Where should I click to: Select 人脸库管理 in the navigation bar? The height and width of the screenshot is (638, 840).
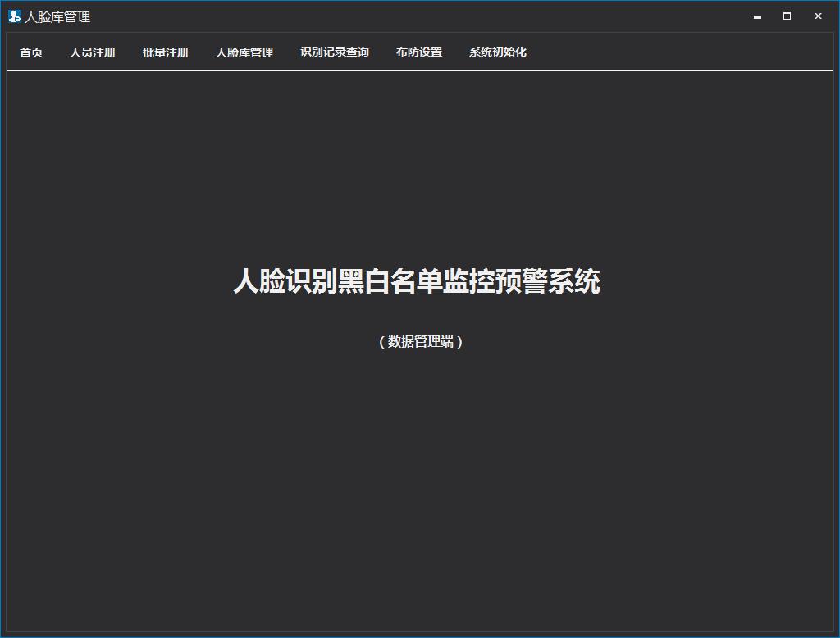244,52
